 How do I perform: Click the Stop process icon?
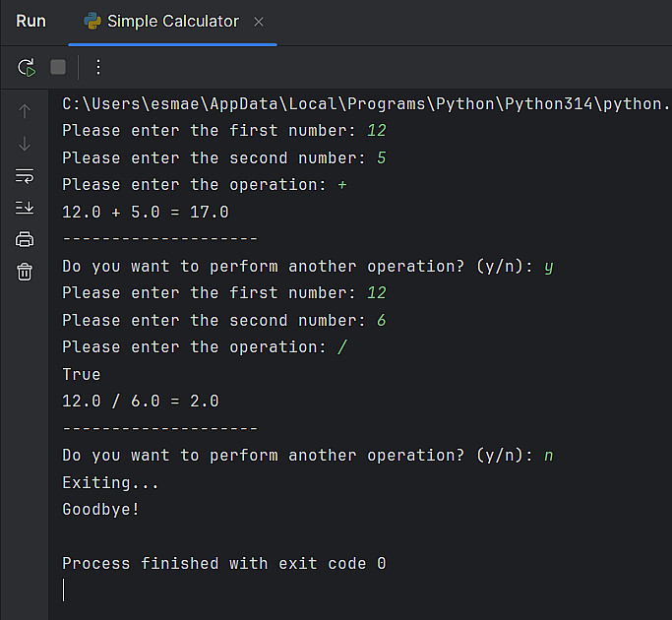click(58, 67)
